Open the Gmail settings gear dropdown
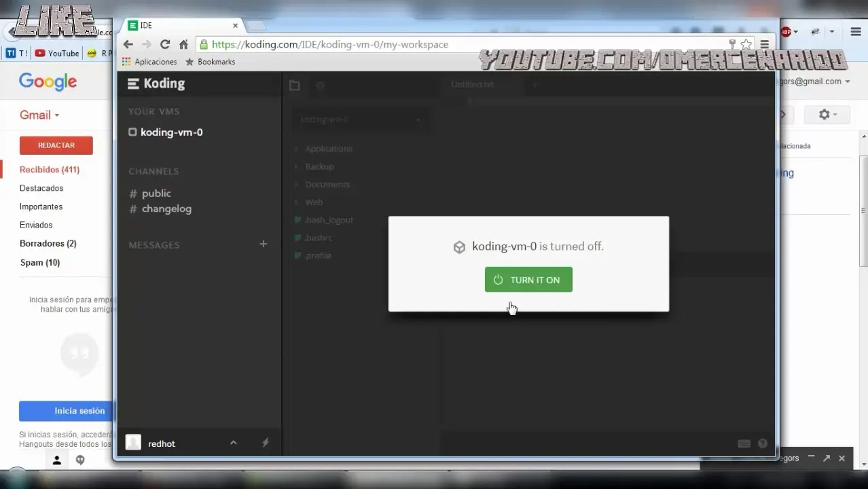 pos(827,115)
